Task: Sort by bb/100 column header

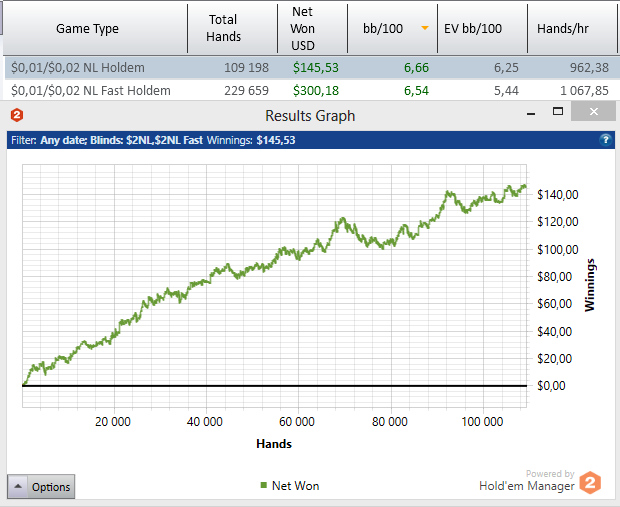Action: pos(393,28)
